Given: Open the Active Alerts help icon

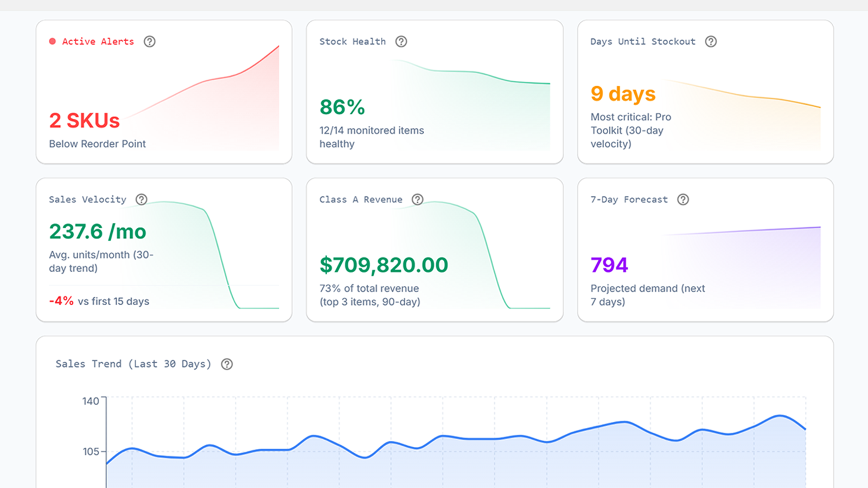Looking at the screenshot, I should pyautogui.click(x=150, y=41).
